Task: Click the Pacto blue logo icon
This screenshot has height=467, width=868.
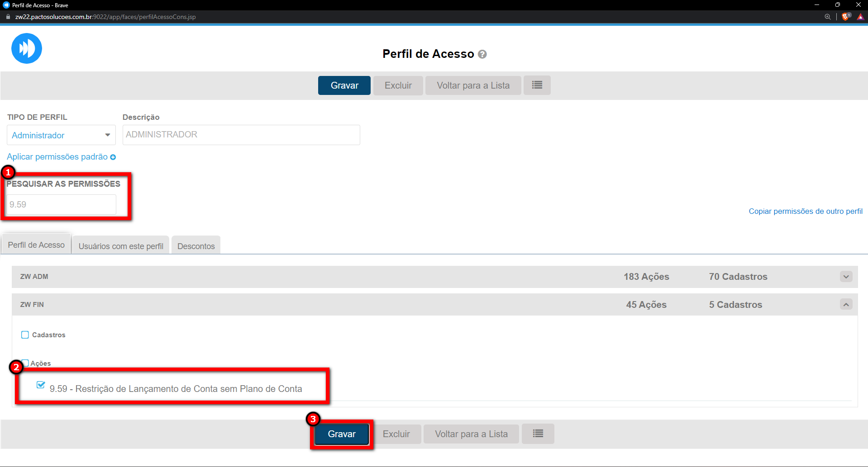Action: 27,48
